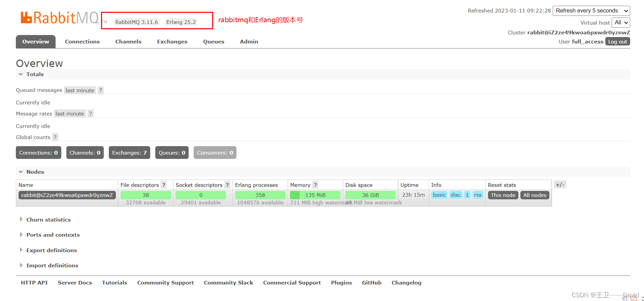Open help for Global counts
644x301 pixels.
(55, 137)
